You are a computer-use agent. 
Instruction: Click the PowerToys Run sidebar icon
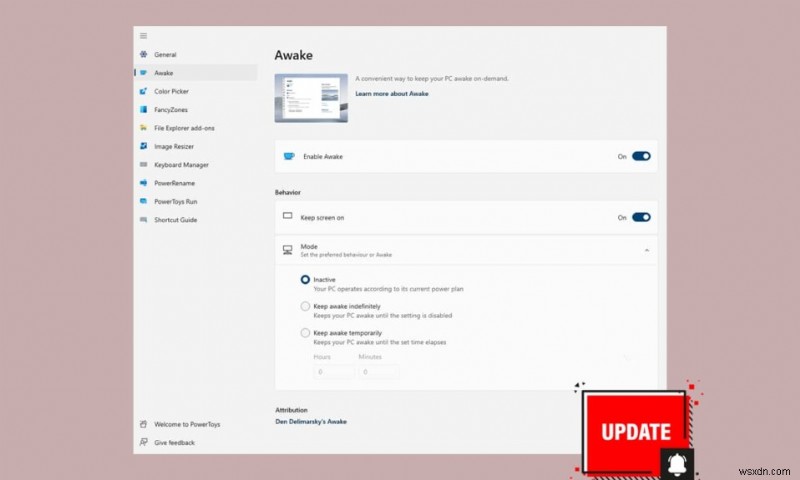143,201
